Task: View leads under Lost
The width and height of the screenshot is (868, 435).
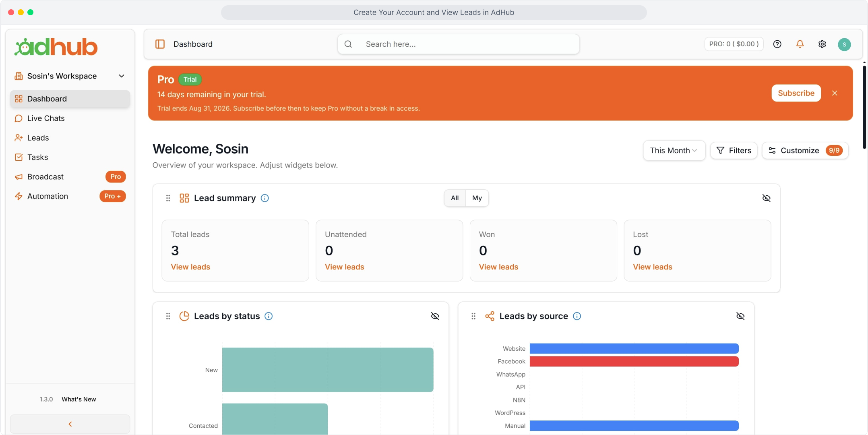Action: click(653, 267)
